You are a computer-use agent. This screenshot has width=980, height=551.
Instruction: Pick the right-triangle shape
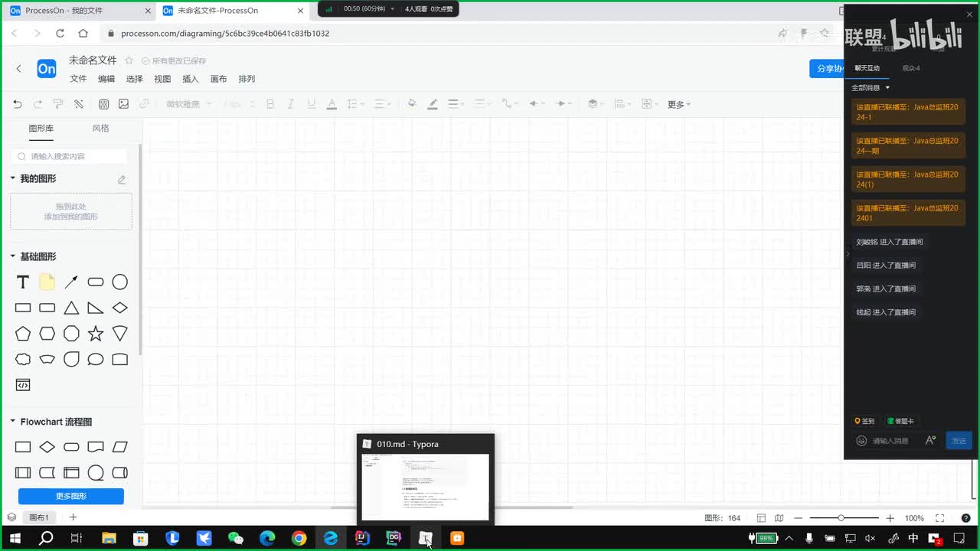[96, 308]
